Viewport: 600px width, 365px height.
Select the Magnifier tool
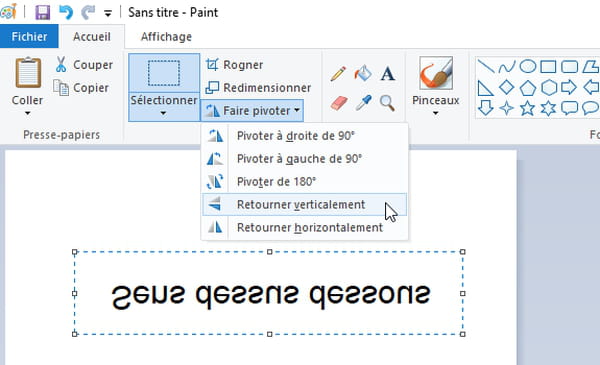click(387, 103)
